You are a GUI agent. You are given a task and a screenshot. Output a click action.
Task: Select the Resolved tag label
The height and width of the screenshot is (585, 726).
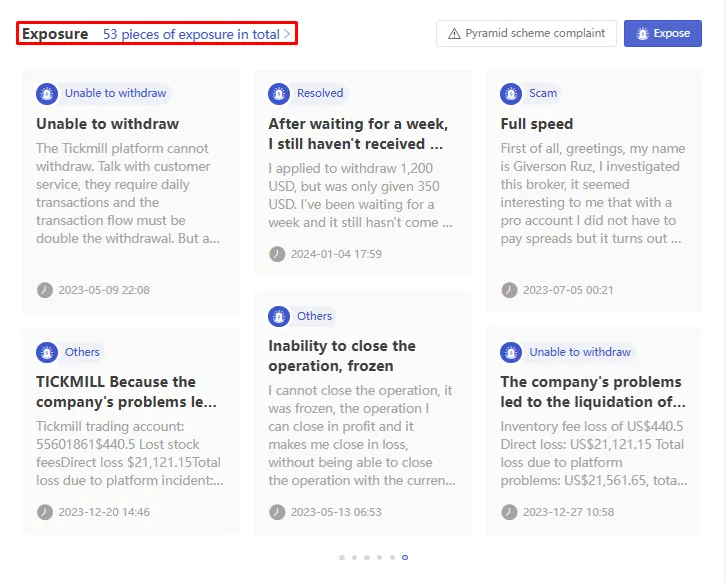[x=320, y=93]
